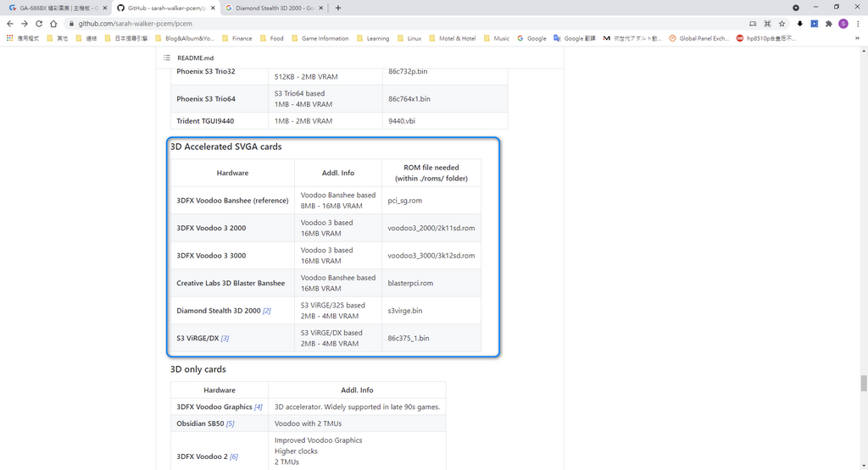Click the media control icon in title bar

coord(795,8)
